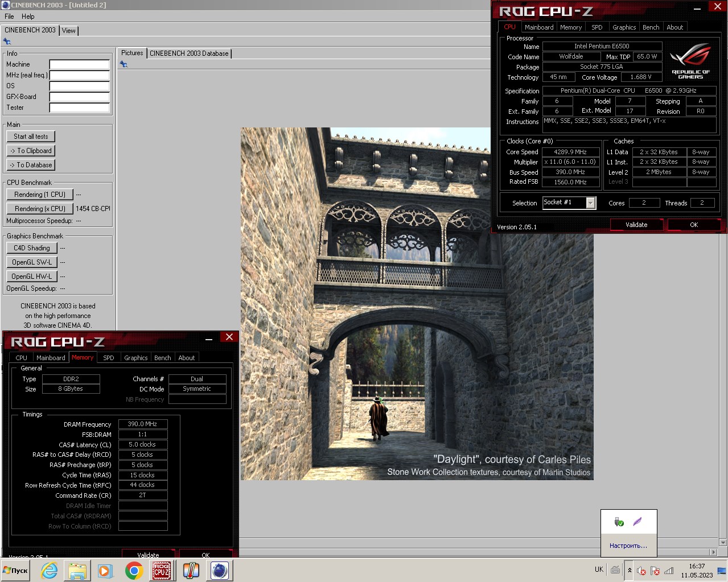The height and width of the screenshot is (582, 728).
Task: Click the horizontal scrollbar right arrow
Action: [x=714, y=552]
